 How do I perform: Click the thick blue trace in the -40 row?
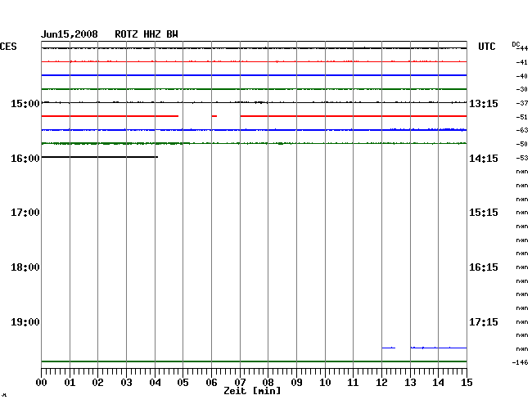tap(254, 75)
